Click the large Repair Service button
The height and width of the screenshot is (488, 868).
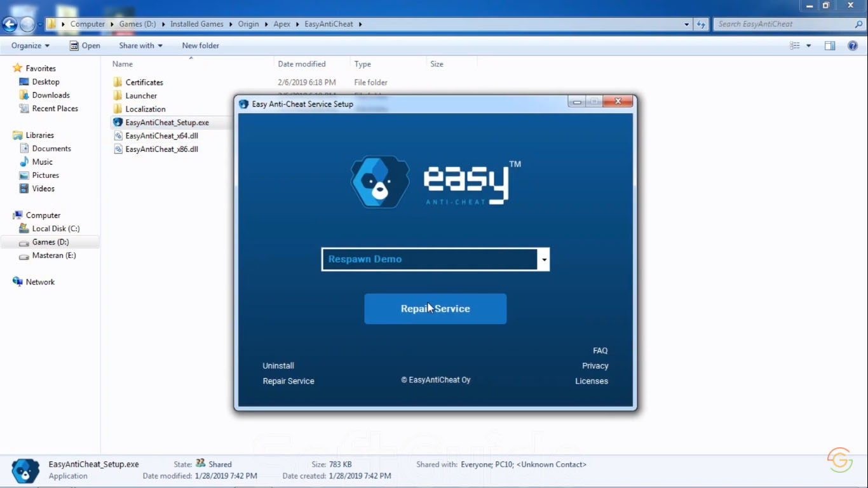point(435,309)
